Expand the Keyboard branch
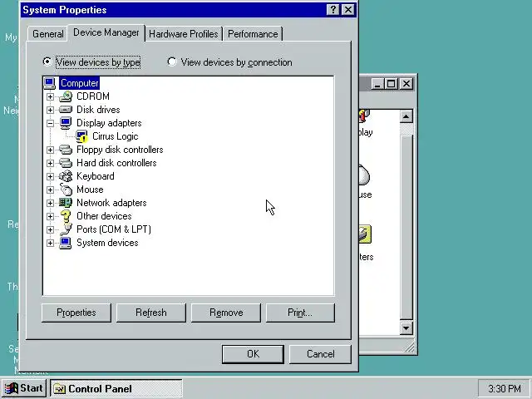This screenshot has width=532, height=399. coord(50,176)
